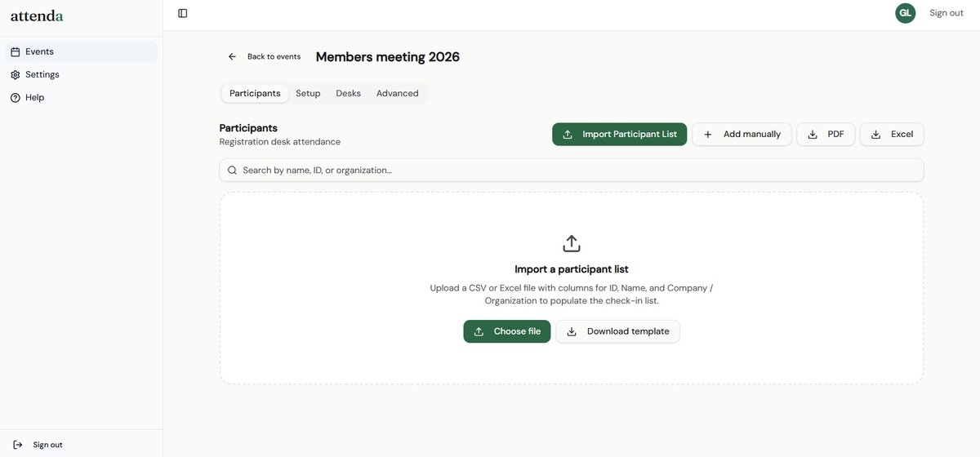This screenshot has height=457, width=980.
Task: Sign out using the top-right link
Action: tap(947, 13)
